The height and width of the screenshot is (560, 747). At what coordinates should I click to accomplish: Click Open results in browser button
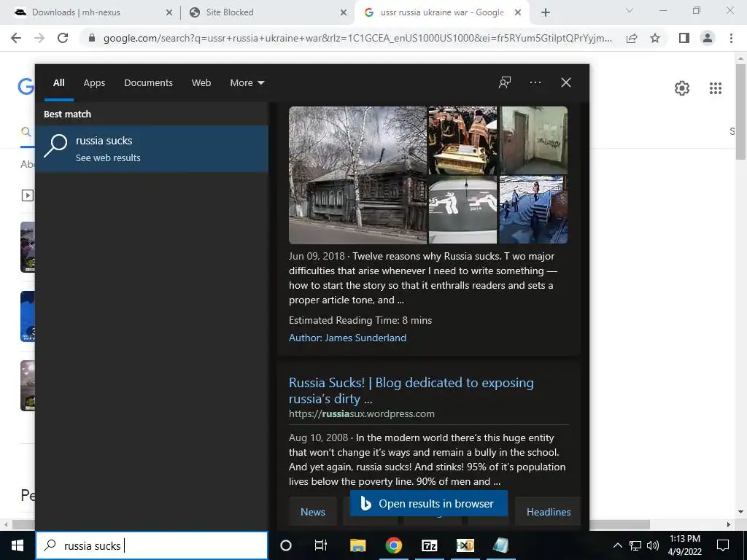point(429,503)
